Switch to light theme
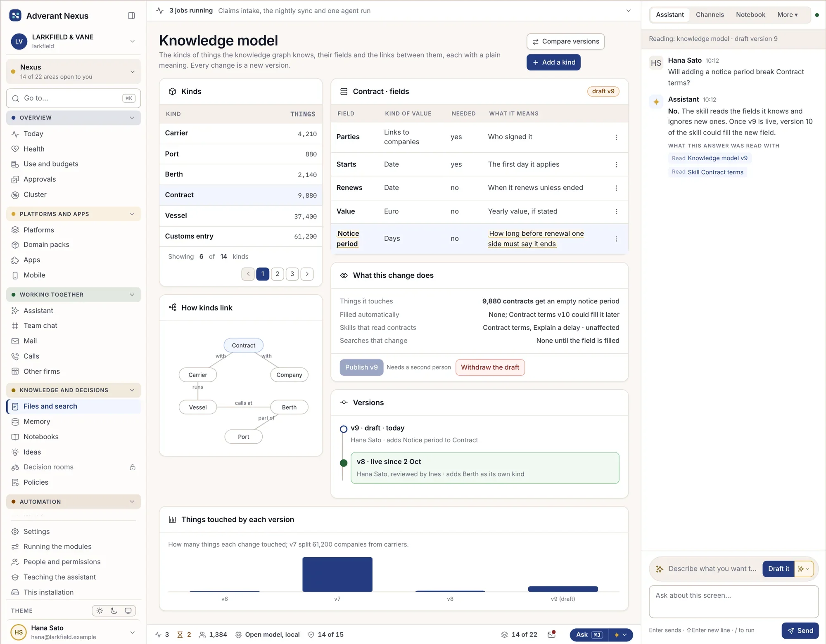The image size is (826, 644). [x=100, y=611]
